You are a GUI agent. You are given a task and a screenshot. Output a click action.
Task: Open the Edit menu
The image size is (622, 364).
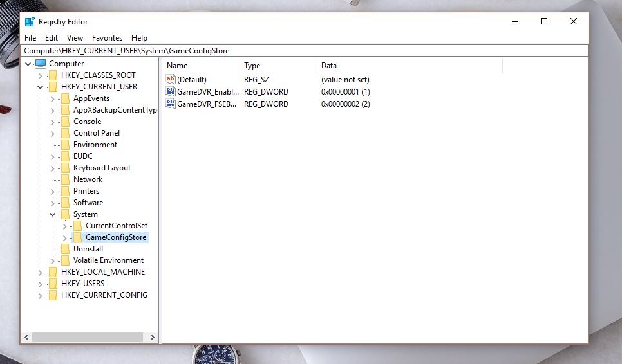pyautogui.click(x=51, y=38)
